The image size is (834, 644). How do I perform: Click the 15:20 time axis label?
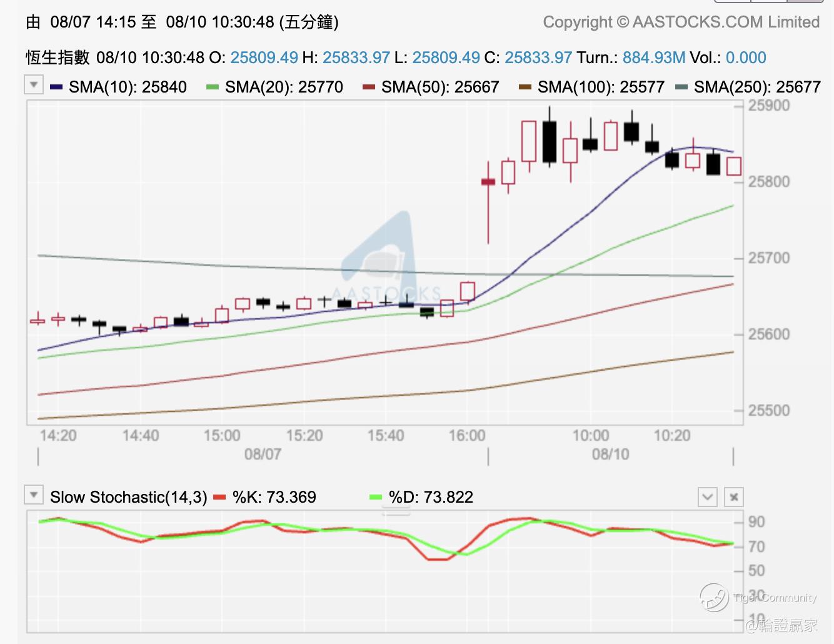(x=304, y=435)
